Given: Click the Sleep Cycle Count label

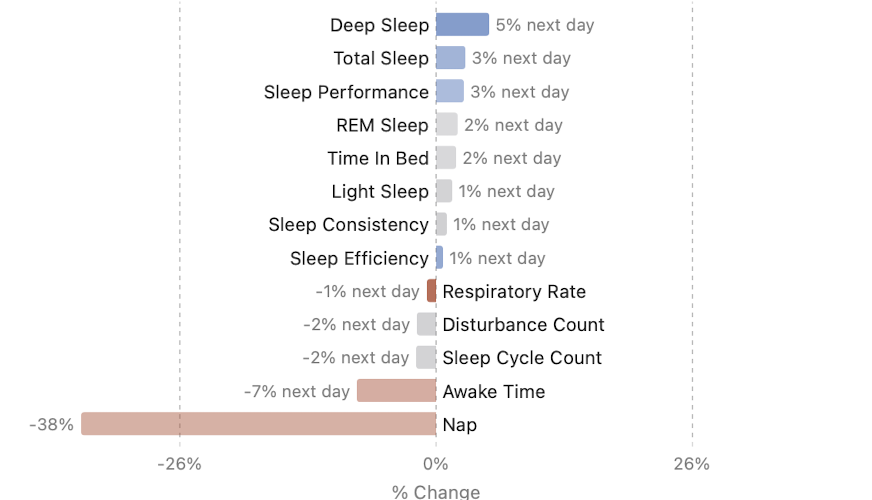Looking at the screenshot, I should (522, 358).
